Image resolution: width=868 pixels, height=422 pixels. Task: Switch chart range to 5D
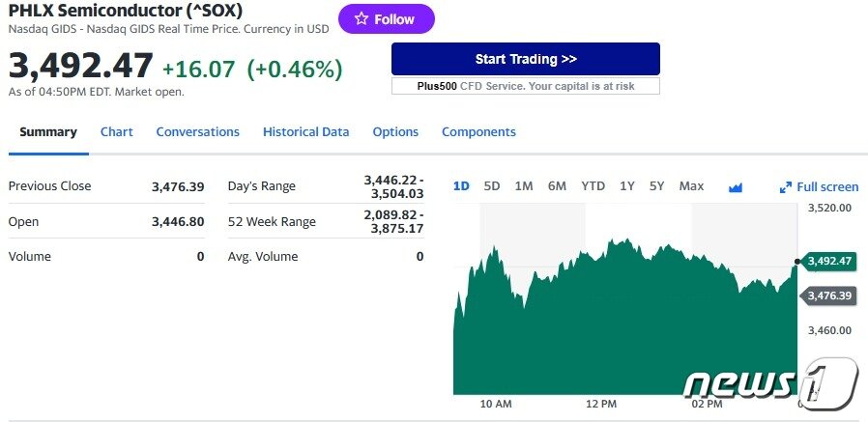[x=492, y=186]
